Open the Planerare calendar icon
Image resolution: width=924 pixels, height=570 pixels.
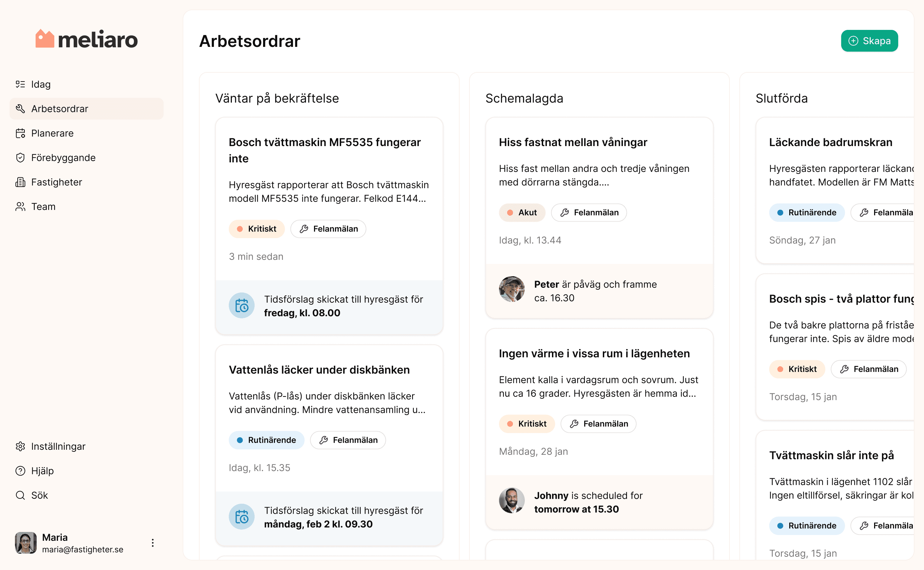pyautogui.click(x=21, y=133)
